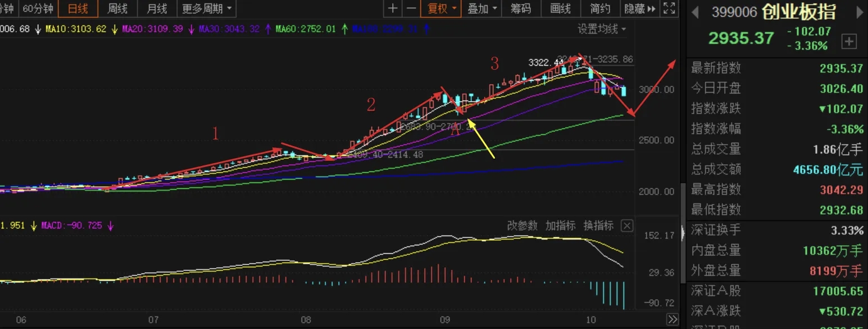Click the 最高指数 value 3042.29
Image resolution: width=868 pixels, height=329 pixels.
pyautogui.click(x=841, y=190)
